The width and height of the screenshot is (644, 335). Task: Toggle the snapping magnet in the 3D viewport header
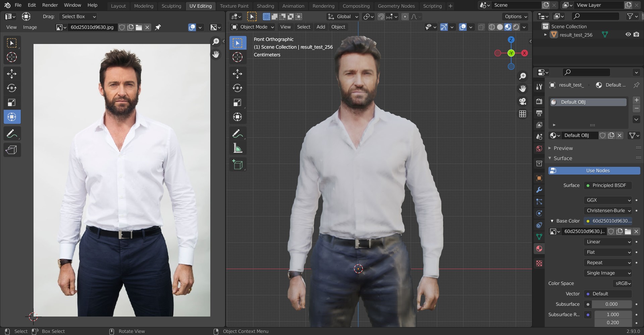[381, 16]
